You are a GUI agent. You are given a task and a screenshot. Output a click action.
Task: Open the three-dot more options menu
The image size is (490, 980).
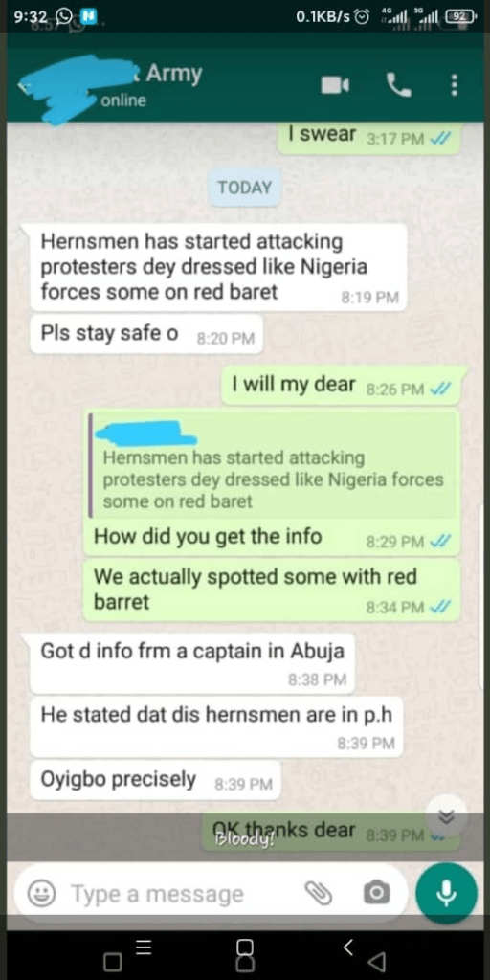455,85
